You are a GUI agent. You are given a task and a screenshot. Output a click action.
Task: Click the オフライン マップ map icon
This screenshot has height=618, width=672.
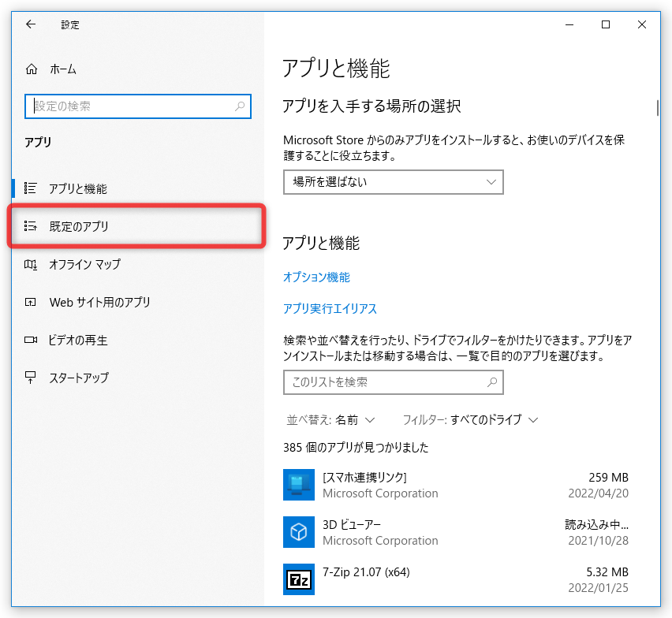coord(31,264)
